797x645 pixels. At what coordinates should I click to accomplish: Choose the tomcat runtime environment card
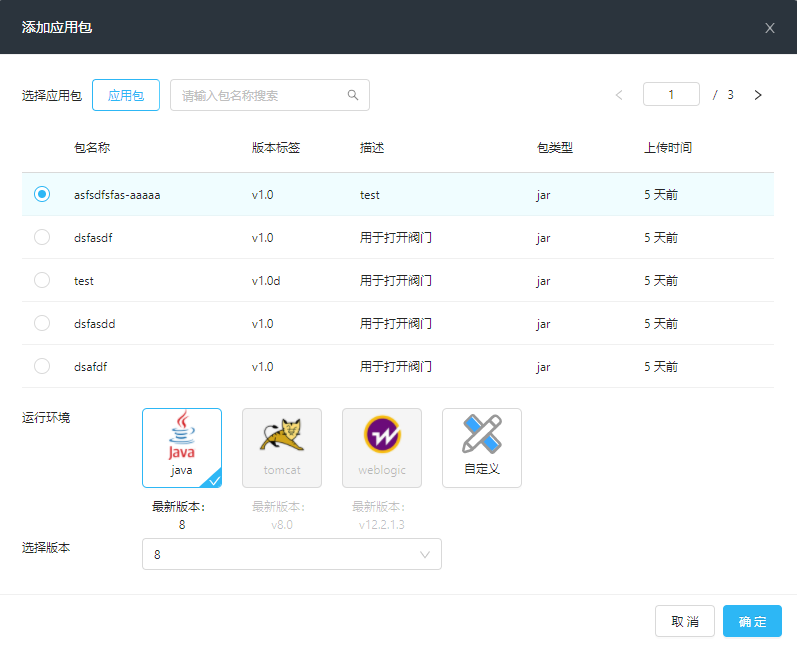pos(282,448)
